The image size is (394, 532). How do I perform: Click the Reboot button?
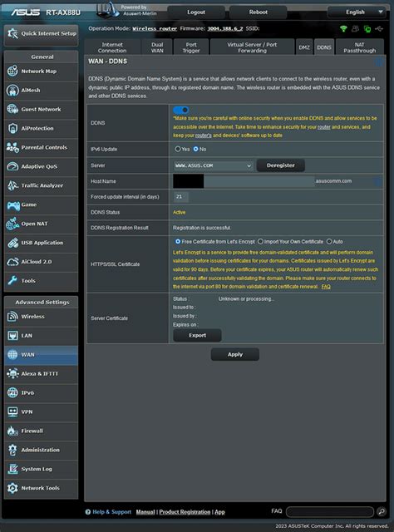point(259,12)
